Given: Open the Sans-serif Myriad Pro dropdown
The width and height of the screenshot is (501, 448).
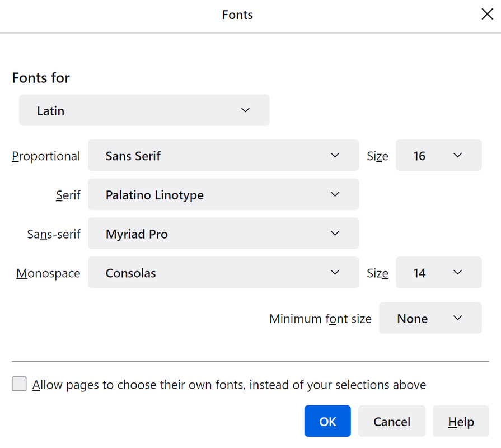Looking at the screenshot, I should [223, 234].
